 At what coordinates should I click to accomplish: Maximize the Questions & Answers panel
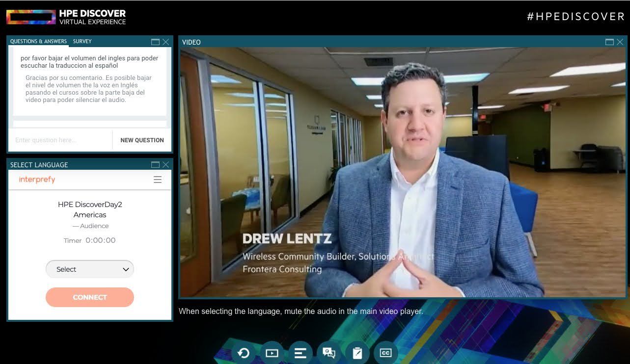(x=155, y=42)
